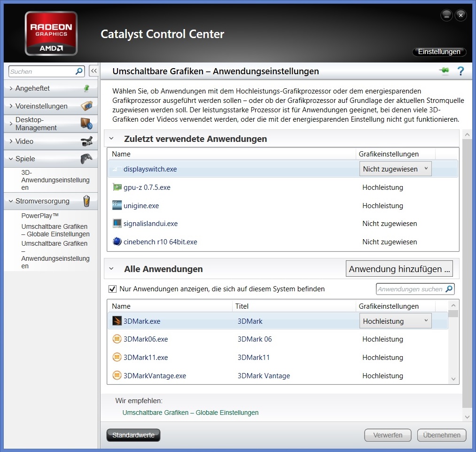Open 3D-Anwendungseinstellungen page
Screen dimensions: 476x452
point(55,180)
